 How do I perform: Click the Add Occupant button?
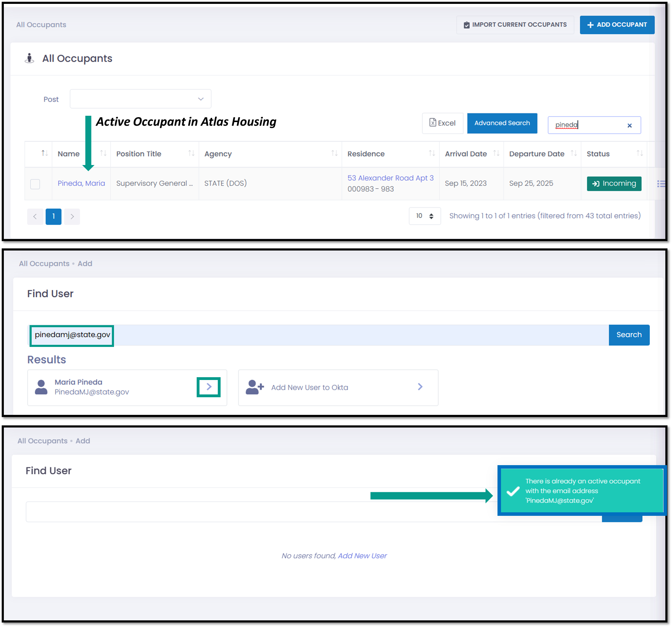click(x=617, y=25)
